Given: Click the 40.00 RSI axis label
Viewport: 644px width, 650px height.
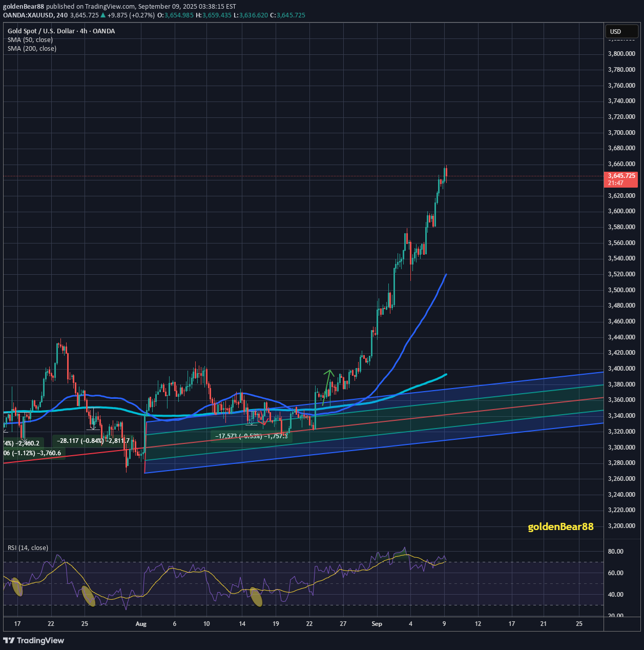Looking at the screenshot, I should pyautogui.click(x=615, y=595).
